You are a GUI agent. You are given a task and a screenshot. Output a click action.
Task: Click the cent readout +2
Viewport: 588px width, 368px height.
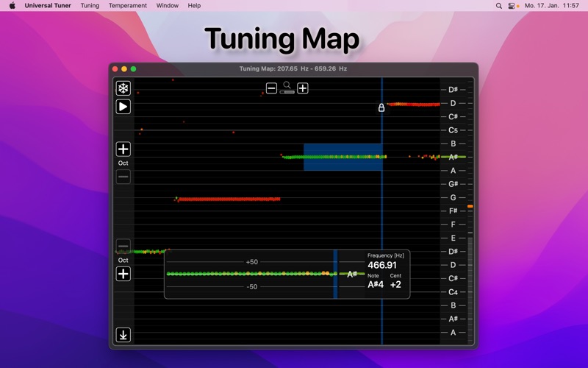pyautogui.click(x=395, y=285)
